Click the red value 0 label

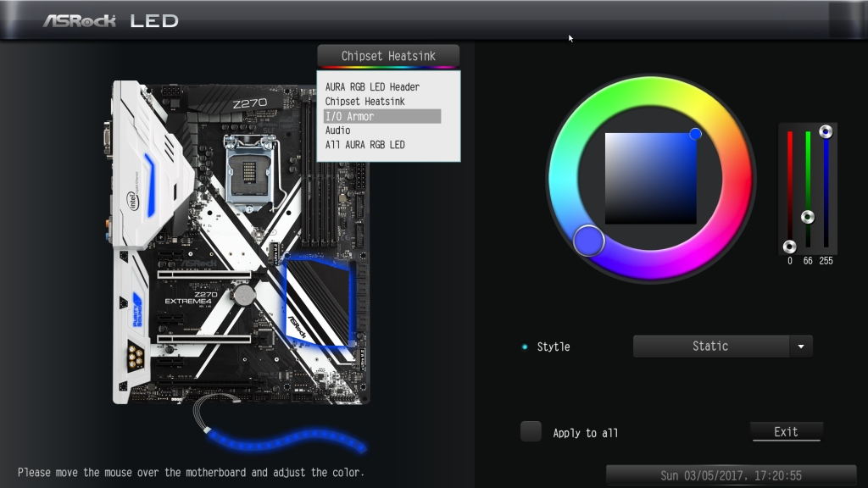[790, 261]
